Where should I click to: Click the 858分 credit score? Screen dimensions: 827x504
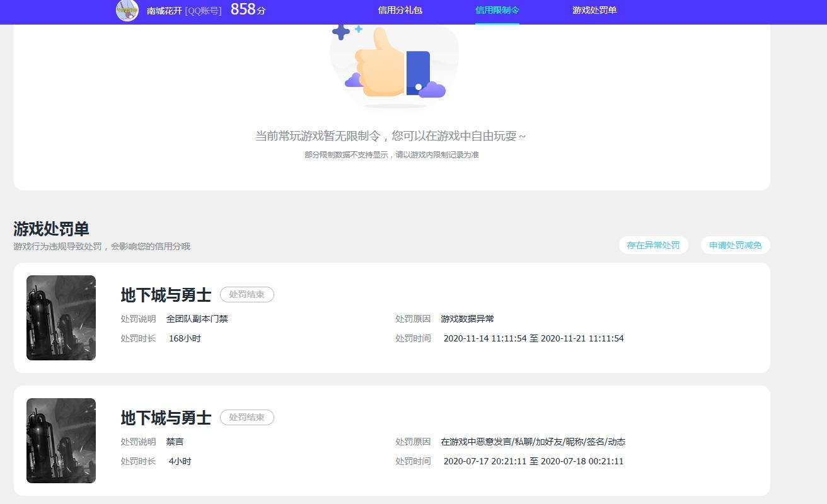pyautogui.click(x=248, y=9)
